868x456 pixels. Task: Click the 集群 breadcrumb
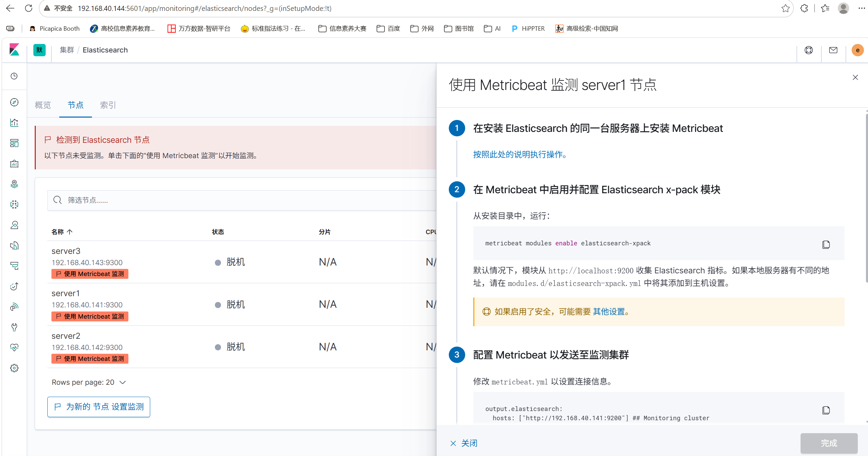pyautogui.click(x=67, y=50)
